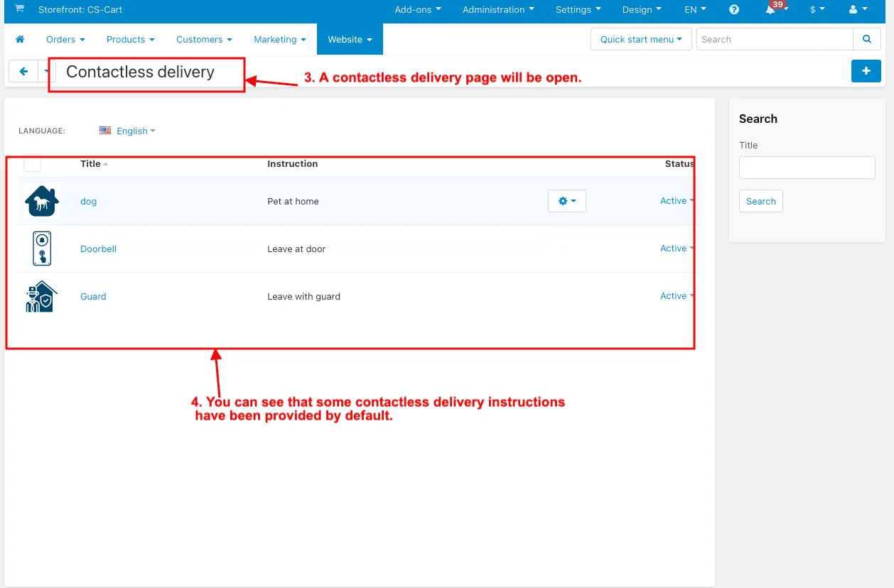The image size is (894, 588).
Task: Open the notifications bell icon
Action: 770,10
